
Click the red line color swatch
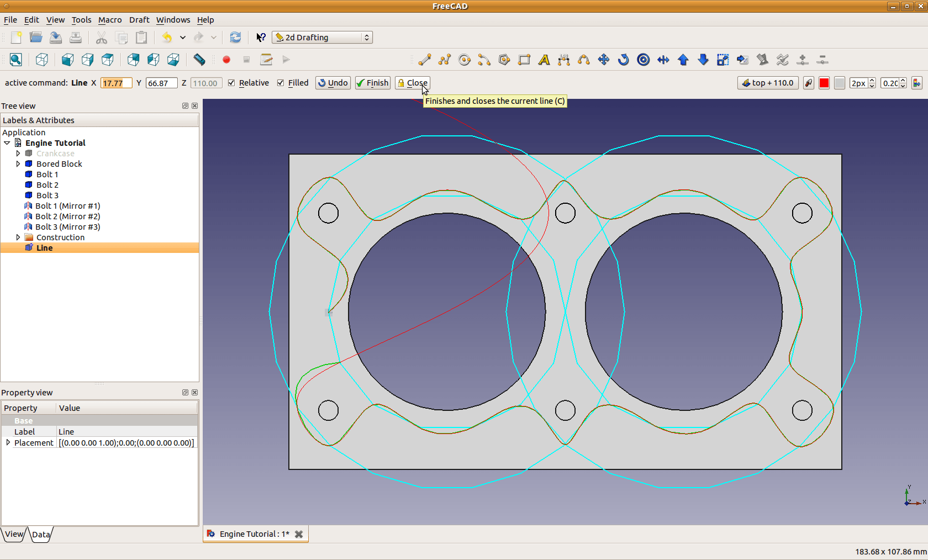point(824,83)
